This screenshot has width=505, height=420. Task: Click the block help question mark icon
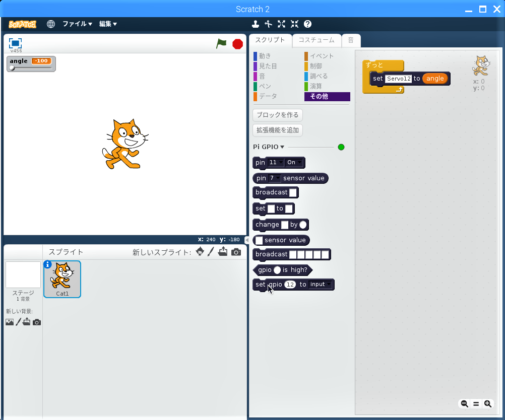pos(307,24)
